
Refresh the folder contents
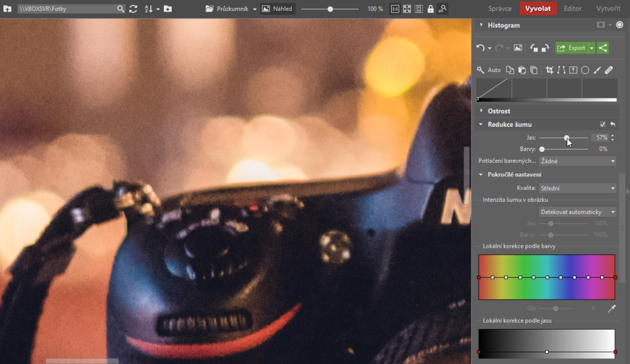coord(134,9)
